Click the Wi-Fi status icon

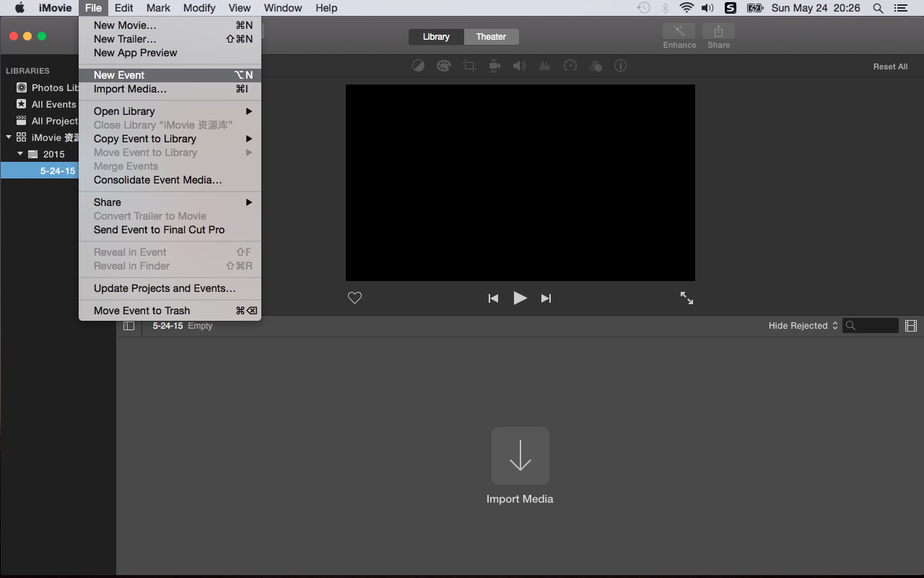click(687, 8)
